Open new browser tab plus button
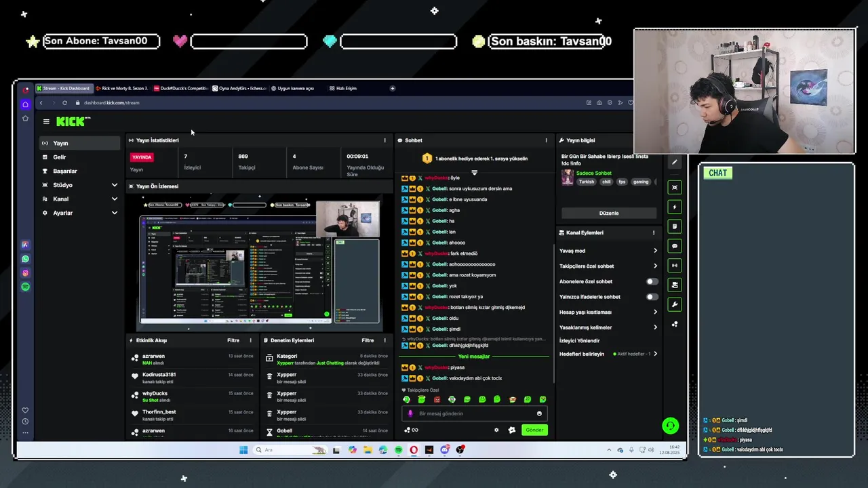 click(392, 88)
